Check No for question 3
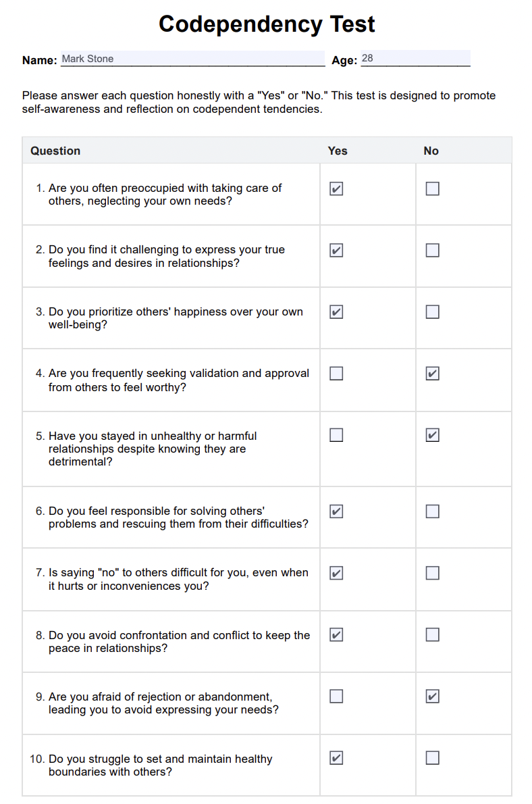Screen dimensions: 532x804 (433, 312)
